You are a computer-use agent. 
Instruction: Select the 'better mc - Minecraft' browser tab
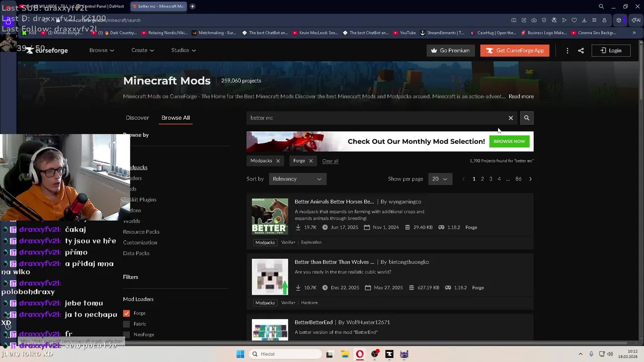click(158, 7)
